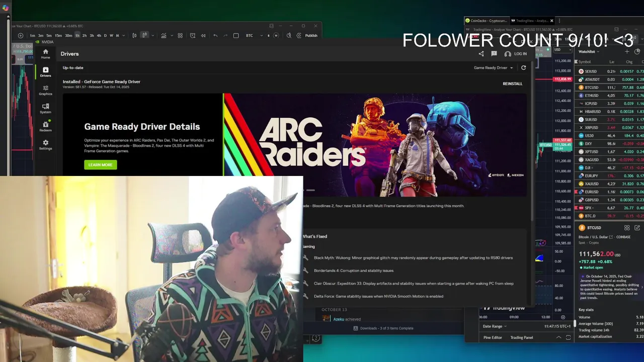Click Delta Force fixed issue entry

point(378,296)
